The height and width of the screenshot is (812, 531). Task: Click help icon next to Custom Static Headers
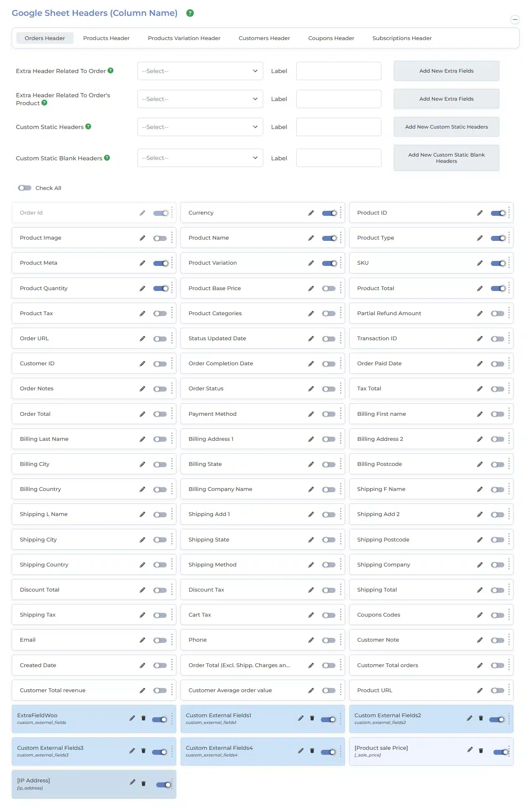88,126
